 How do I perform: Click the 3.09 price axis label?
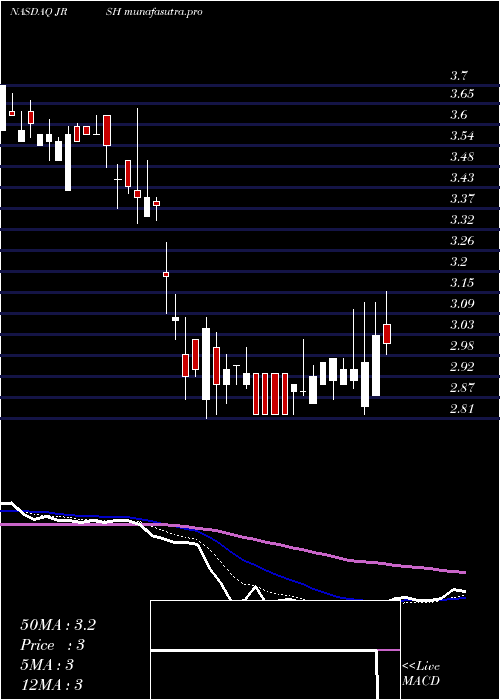click(x=462, y=304)
